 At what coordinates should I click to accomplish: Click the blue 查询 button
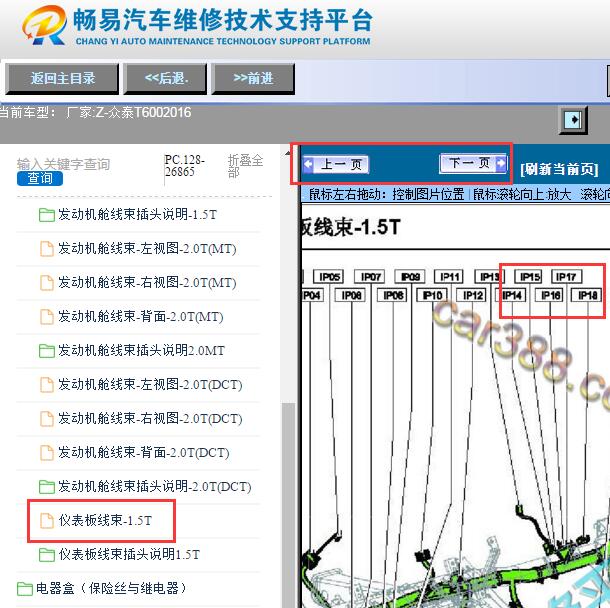(x=40, y=179)
